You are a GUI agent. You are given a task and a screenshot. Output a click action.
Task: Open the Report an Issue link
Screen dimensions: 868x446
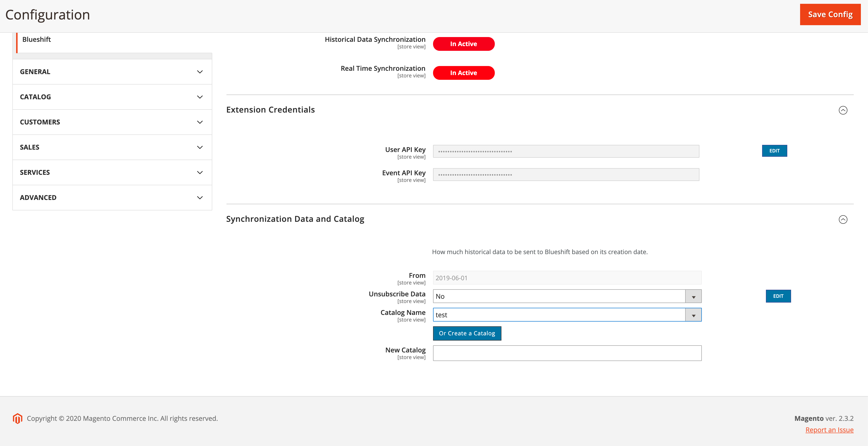click(829, 430)
